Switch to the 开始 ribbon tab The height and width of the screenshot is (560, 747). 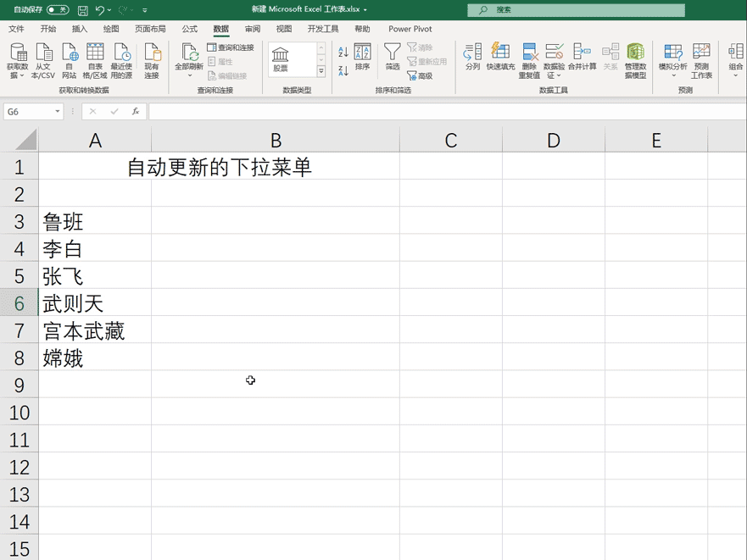click(x=47, y=28)
